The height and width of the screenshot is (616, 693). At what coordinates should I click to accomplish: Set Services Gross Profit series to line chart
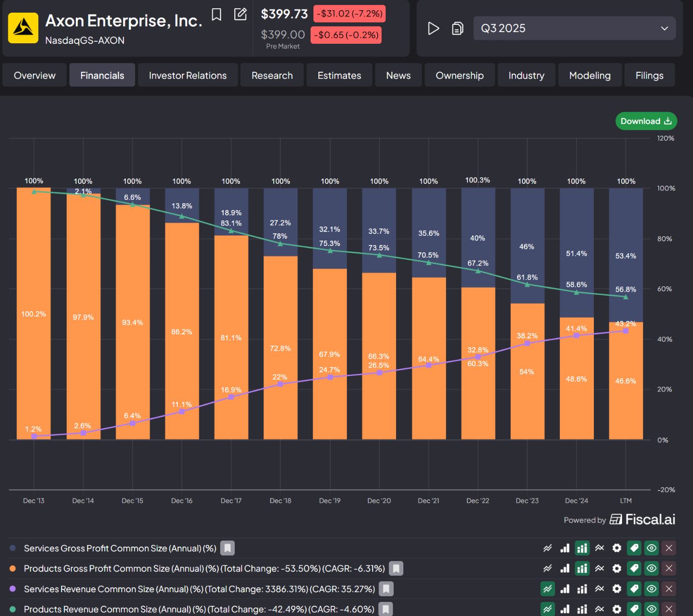pyautogui.click(x=548, y=548)
